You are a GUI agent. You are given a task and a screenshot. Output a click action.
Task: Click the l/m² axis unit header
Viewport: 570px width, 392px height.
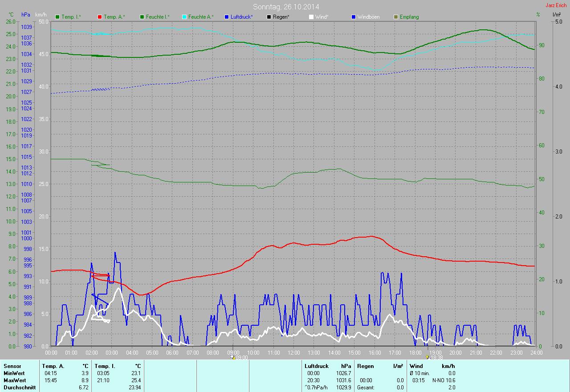tap(556, 15)
